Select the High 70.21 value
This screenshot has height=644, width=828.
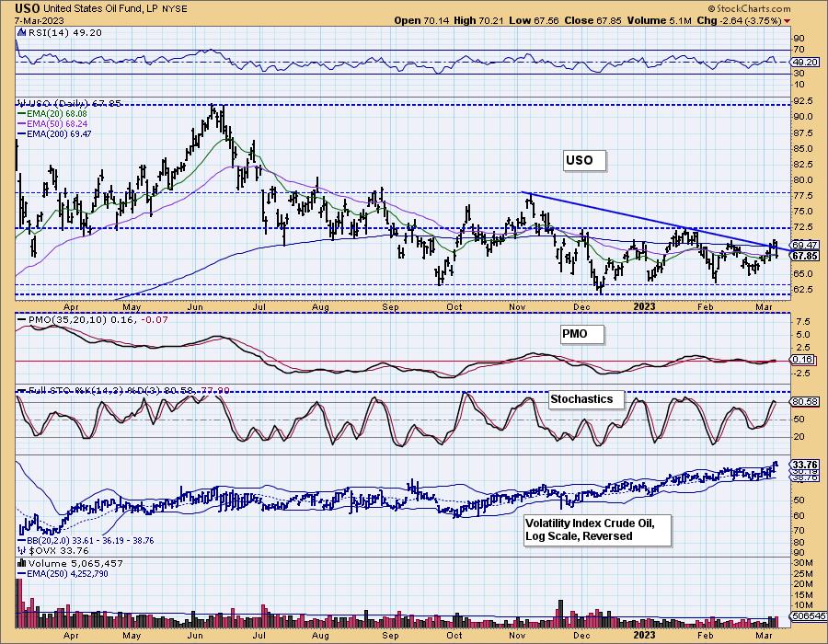tap(478, 20)
